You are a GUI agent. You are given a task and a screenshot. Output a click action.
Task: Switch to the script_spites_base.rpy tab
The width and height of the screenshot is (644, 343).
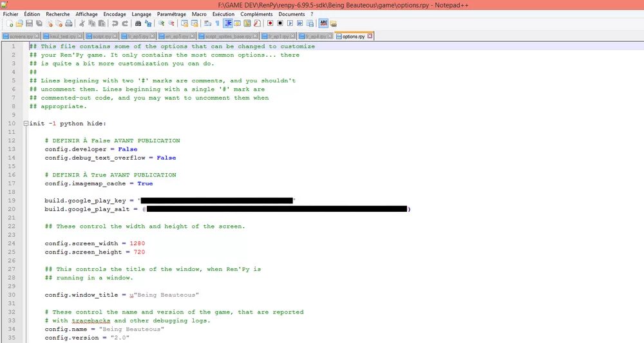[x=229, y=36]
